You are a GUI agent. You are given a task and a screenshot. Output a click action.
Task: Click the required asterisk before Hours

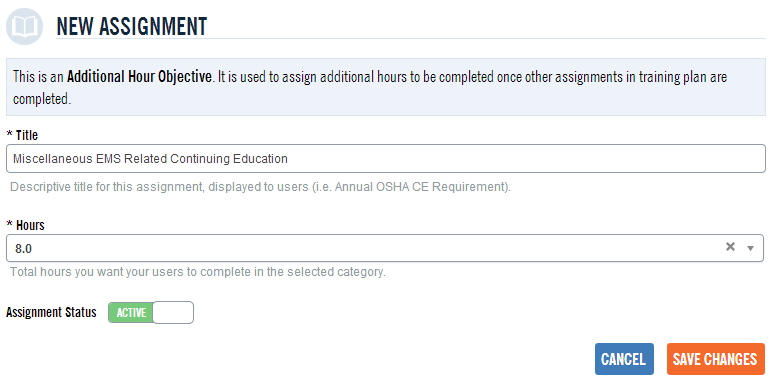[x=9, y=225]
